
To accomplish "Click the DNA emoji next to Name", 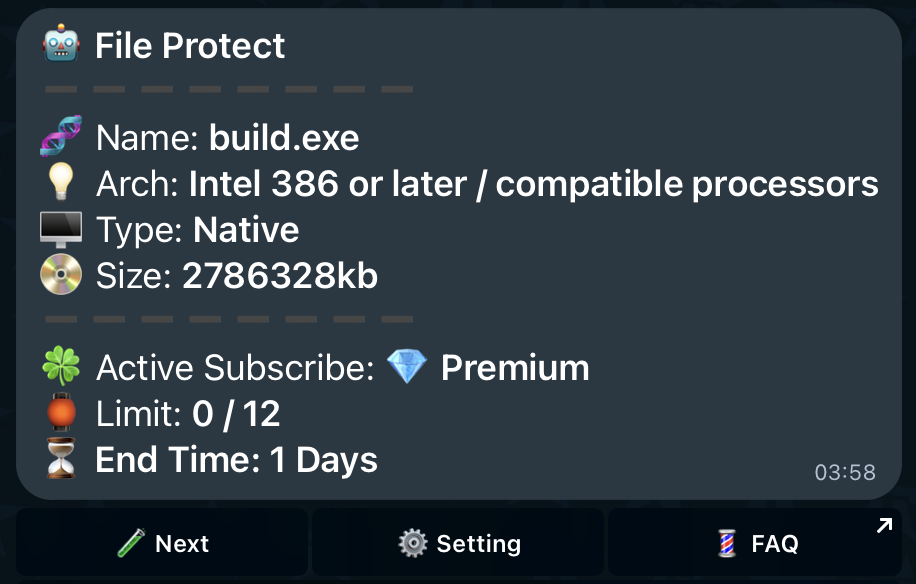I will pos(61,136).
